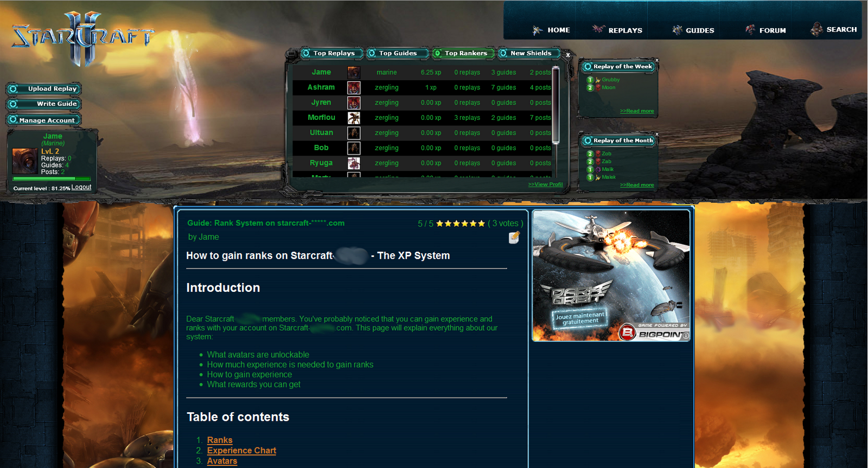Viewport: 868px width, 468px height.
Task: Go to the GUIDES section
Action: [700, 30]
